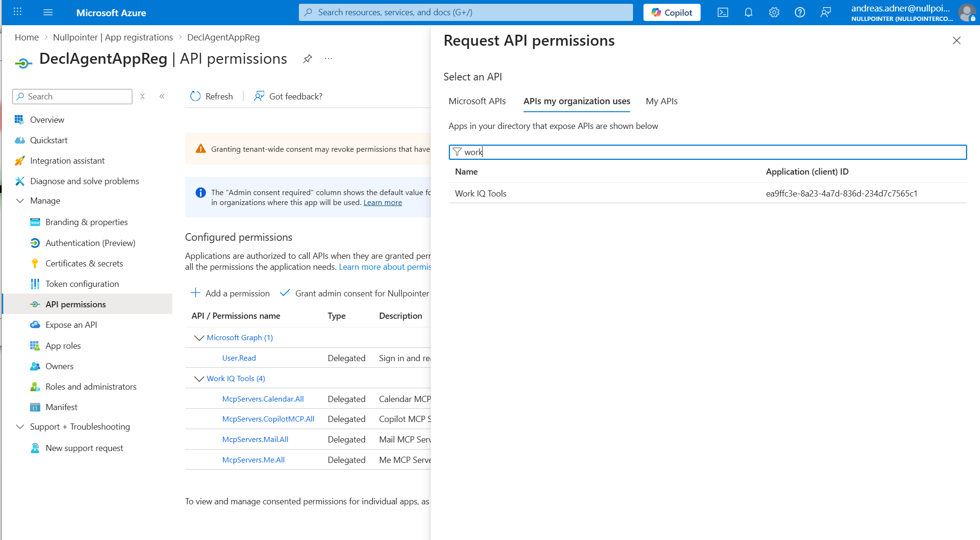
Task: Pin the DeclAgentAppReg page
Action: point(307,59)
